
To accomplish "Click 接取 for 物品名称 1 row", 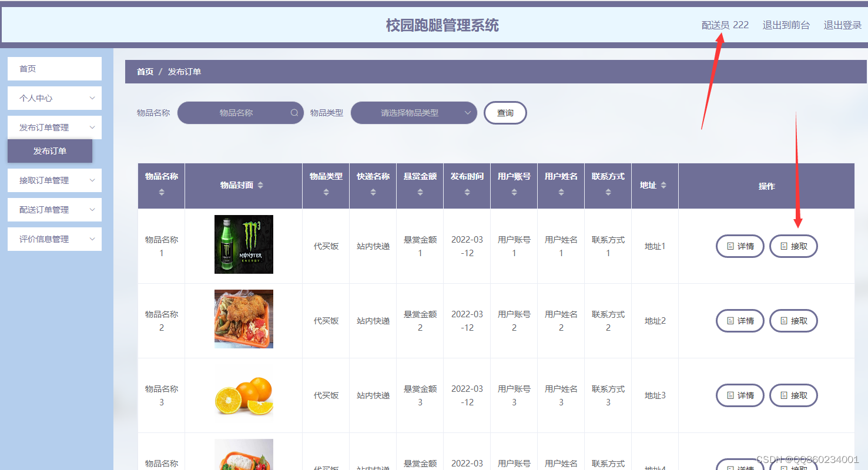I will (x=793, y=246).
